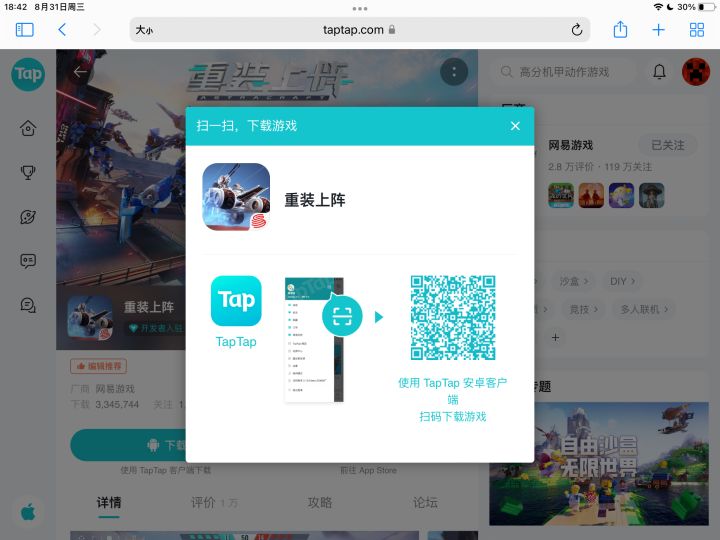Expand the 多人联机 tag
The image size is (720, 540).
(644, 309)
